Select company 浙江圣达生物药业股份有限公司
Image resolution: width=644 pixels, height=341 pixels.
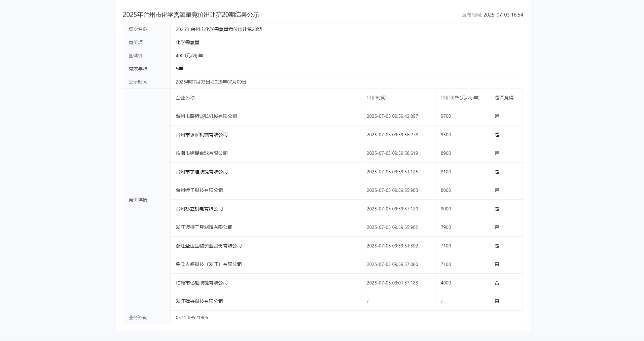pos(209,246)
